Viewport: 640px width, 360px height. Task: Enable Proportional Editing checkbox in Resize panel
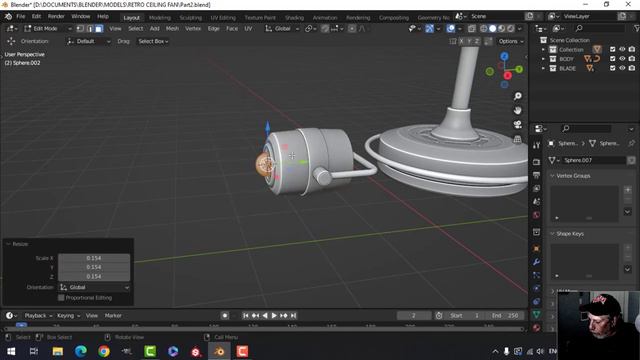pyautogui.click(x=61, y=298)
